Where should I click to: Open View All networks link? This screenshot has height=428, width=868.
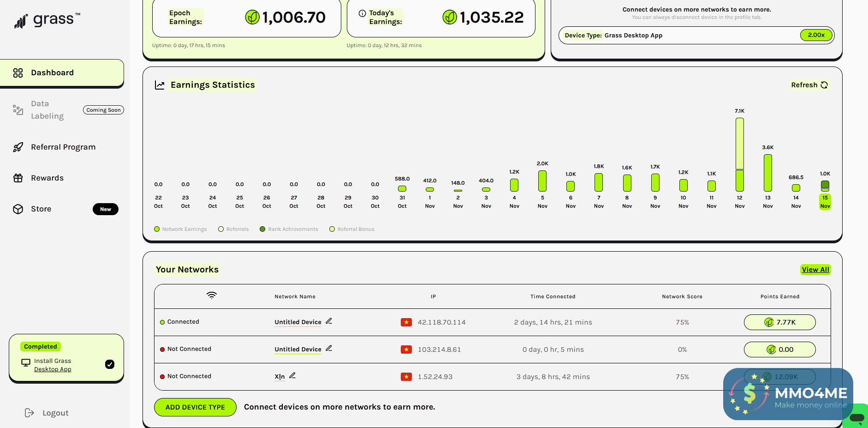coord(815,270)
